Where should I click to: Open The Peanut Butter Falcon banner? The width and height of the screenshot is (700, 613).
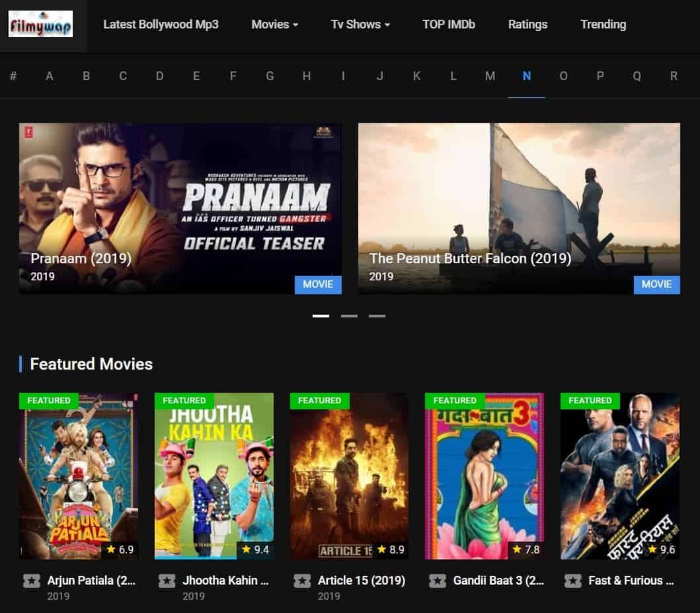tap(519, 208)
